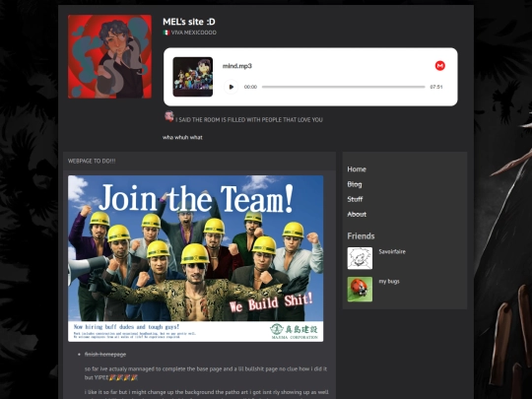Click MEL's profile picture artwork
Viewport: 532px width, 399px height.
(x=109, y=56)
